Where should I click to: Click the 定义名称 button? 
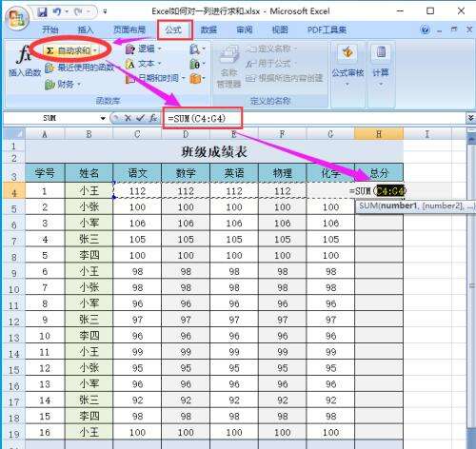tap(271, 49)
